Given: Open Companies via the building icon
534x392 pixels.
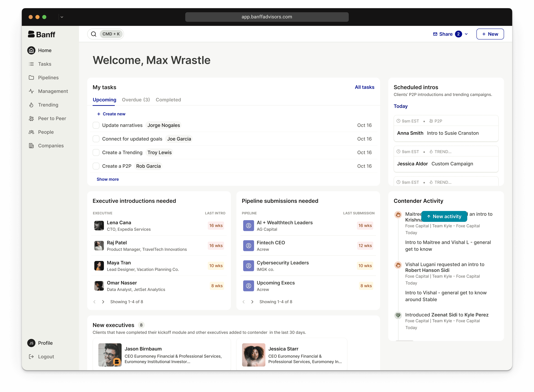Looking at the screenshot, I should 31,146.
